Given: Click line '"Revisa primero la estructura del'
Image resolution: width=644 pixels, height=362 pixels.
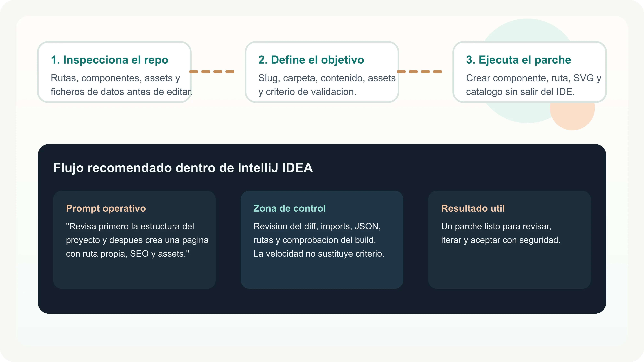Looking at the screenshot, I should click(x=130, y=226).
